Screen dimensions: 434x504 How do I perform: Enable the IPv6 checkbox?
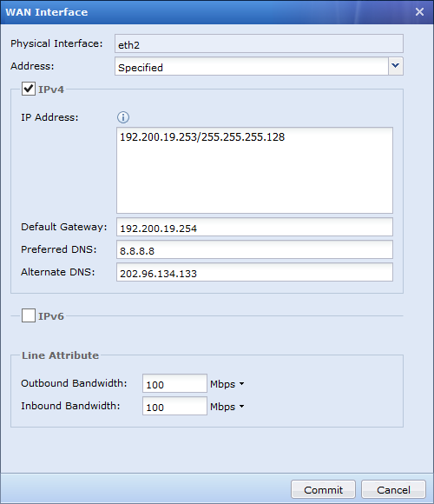(x=29, y=315)
